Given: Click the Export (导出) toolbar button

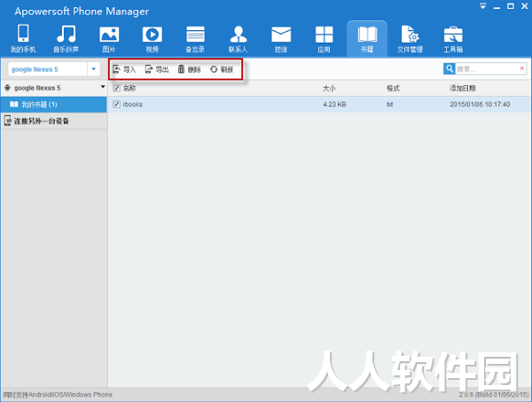Looking at the screenshot, I should [157, 69].
